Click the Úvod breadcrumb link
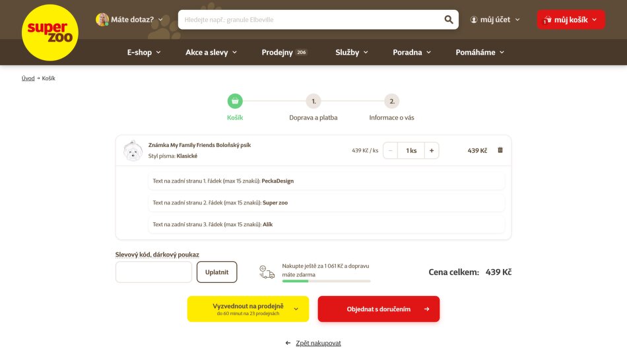627x364 pixels. click(28, 78)
